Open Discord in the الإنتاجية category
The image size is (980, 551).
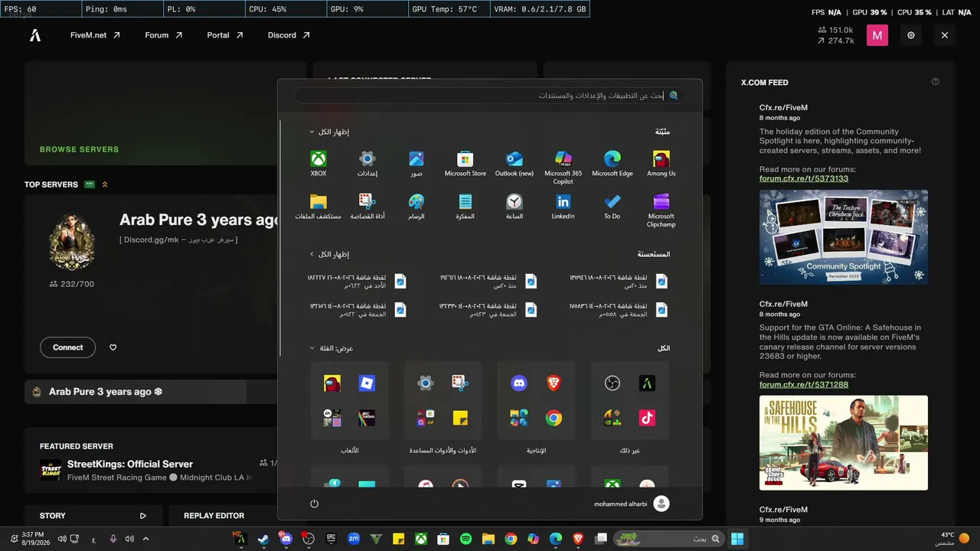coord(519,383)
